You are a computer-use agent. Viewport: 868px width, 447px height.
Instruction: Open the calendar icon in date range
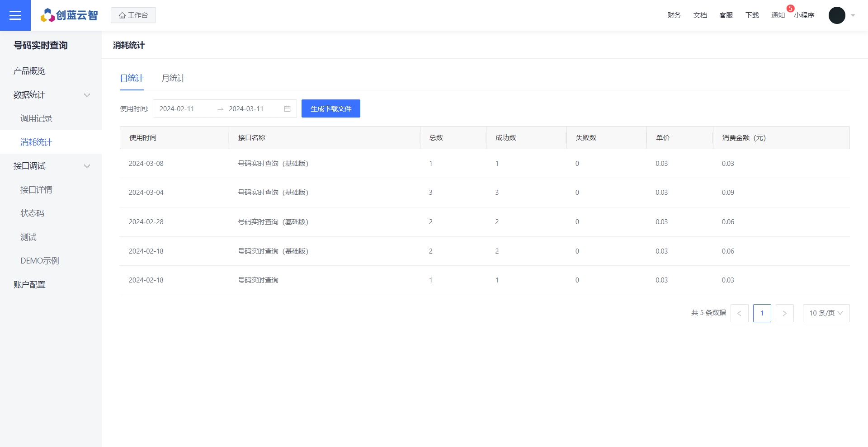point(287,109)
